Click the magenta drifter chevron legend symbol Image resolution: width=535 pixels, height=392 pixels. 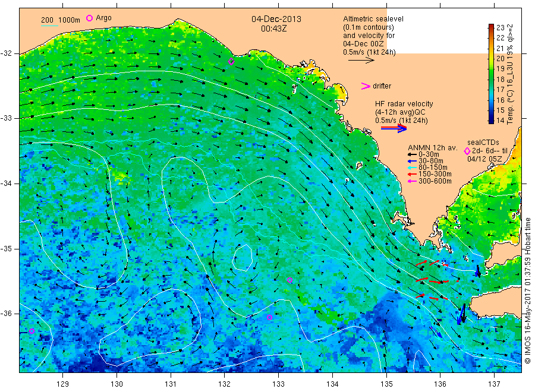(x=366, y=86)
